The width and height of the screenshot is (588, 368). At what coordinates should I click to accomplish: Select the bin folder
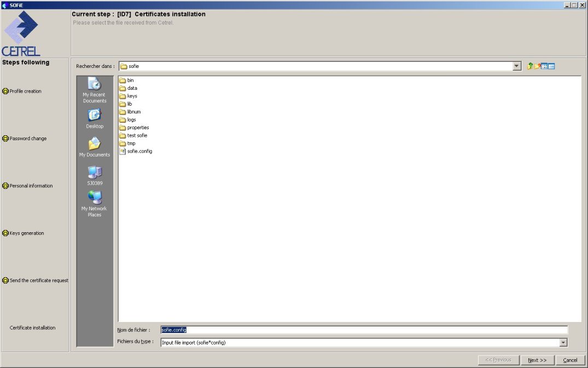(x=130, y=80)
